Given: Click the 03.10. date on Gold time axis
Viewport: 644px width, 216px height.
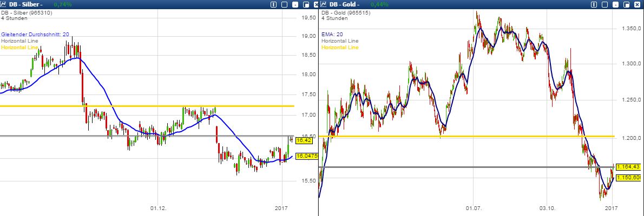Looking at the screenshot, I should click(547, 208).
